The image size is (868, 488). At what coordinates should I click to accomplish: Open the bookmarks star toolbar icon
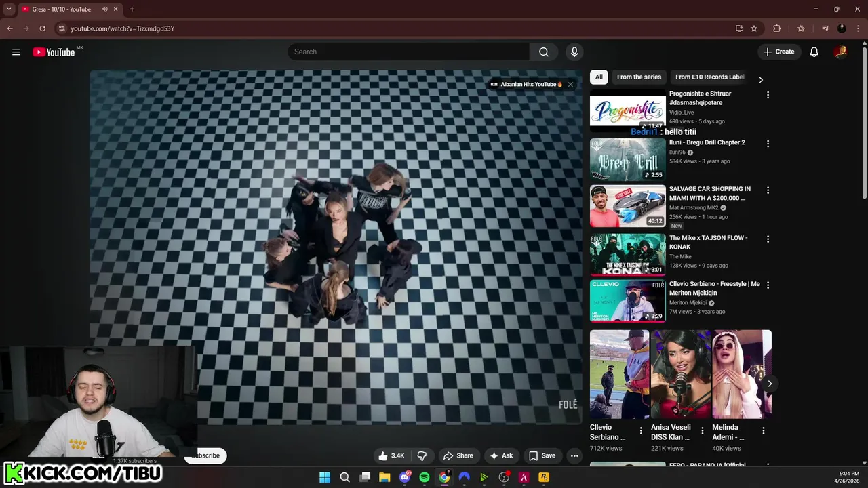pyautogui.click(x=801, y=28)
